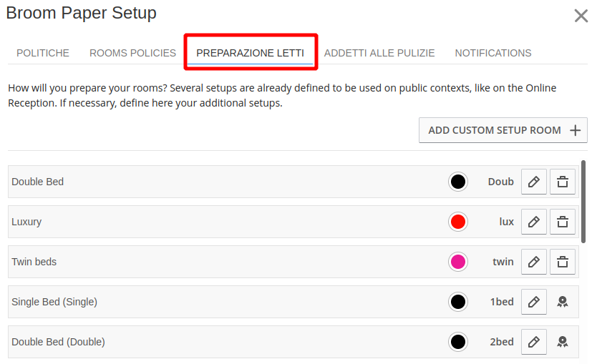
Task: Select the pink Twin beds color swatch
Action: click(x=458, y=262)
